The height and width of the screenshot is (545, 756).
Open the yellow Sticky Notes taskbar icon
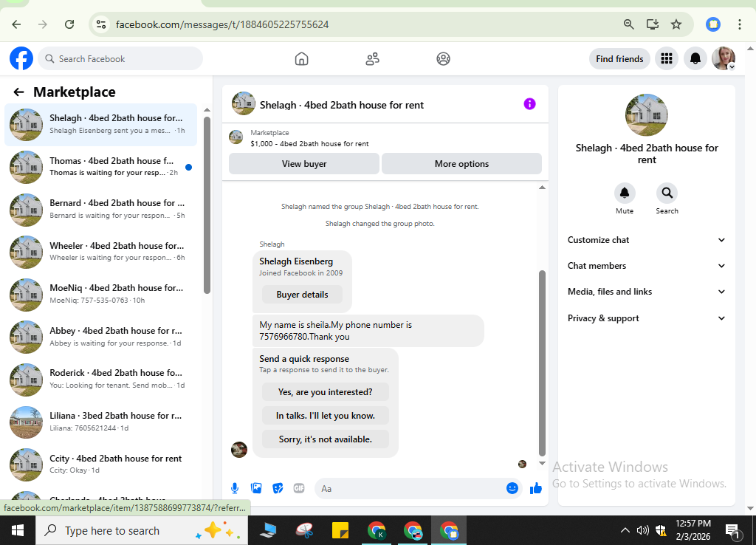coord(340,530)
